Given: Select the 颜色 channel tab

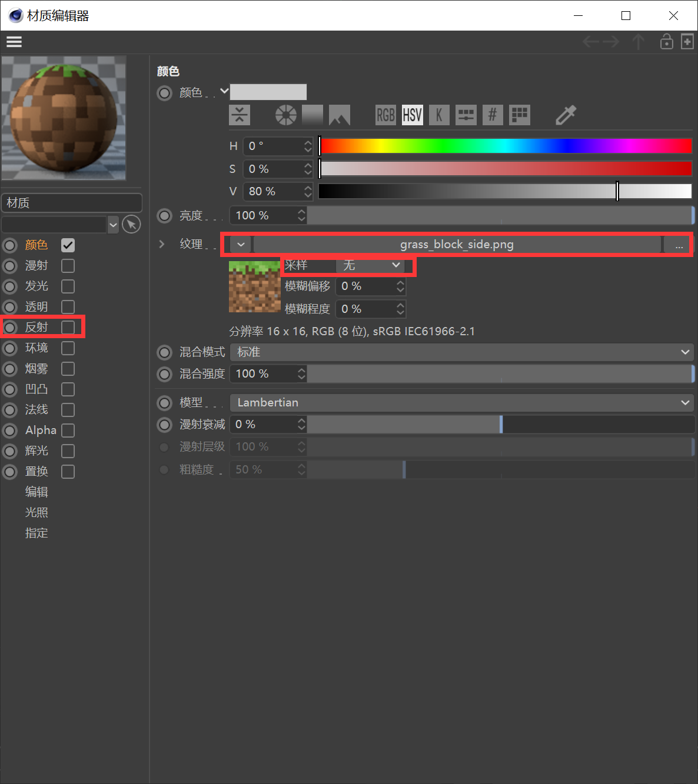Looking at the screenshot, I should tap(36, 245).
